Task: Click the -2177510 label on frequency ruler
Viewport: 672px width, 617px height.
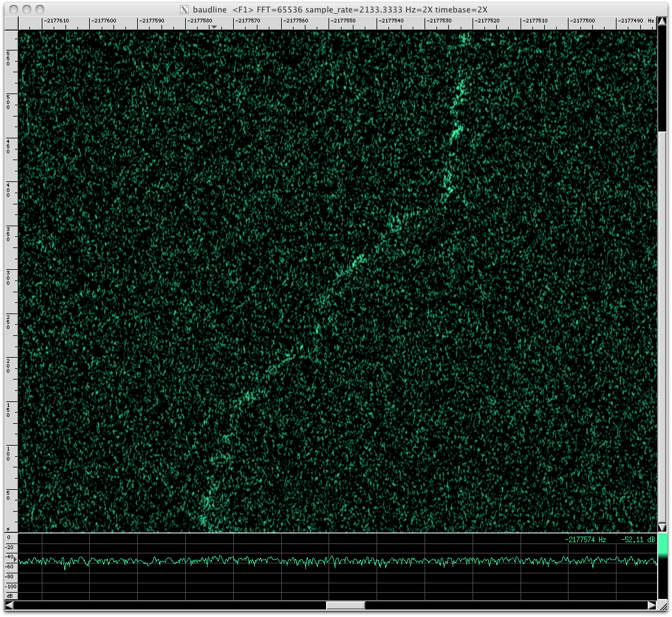Action: pos(535,21)
